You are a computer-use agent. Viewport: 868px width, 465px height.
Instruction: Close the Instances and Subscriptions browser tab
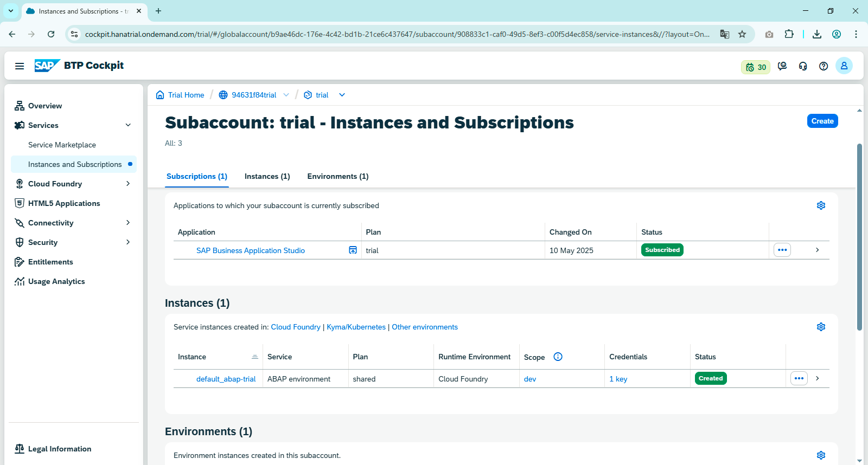coord(139,11)
